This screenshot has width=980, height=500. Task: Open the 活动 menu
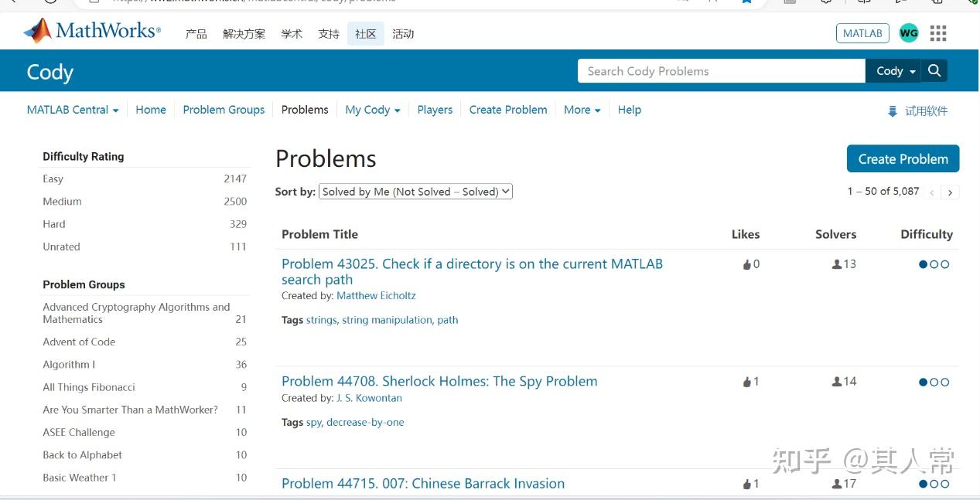click(x=403, y=34)
